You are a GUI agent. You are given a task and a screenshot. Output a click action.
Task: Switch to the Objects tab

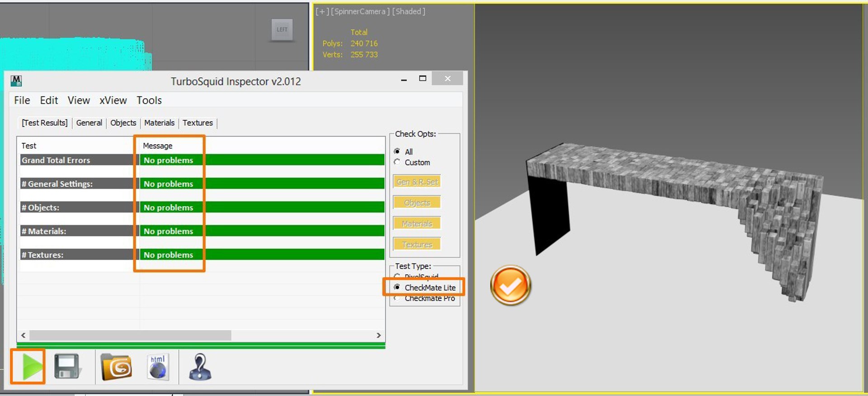pos(123,123)
